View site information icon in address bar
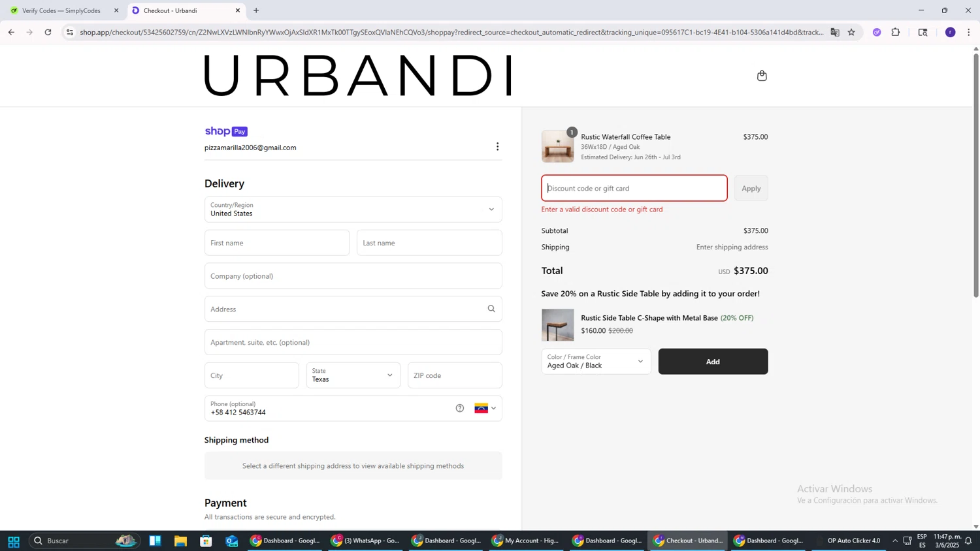Screen dimensions: 980x551 pyautogui.click(x=70, y=32)
